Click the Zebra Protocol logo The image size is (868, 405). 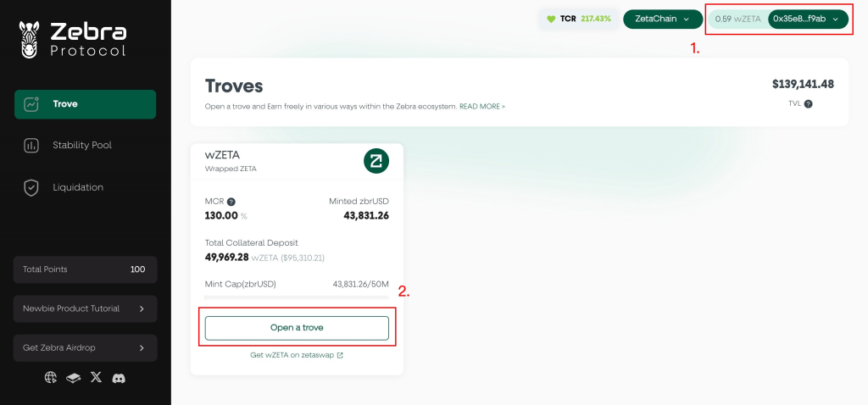[x=73, y=40]
